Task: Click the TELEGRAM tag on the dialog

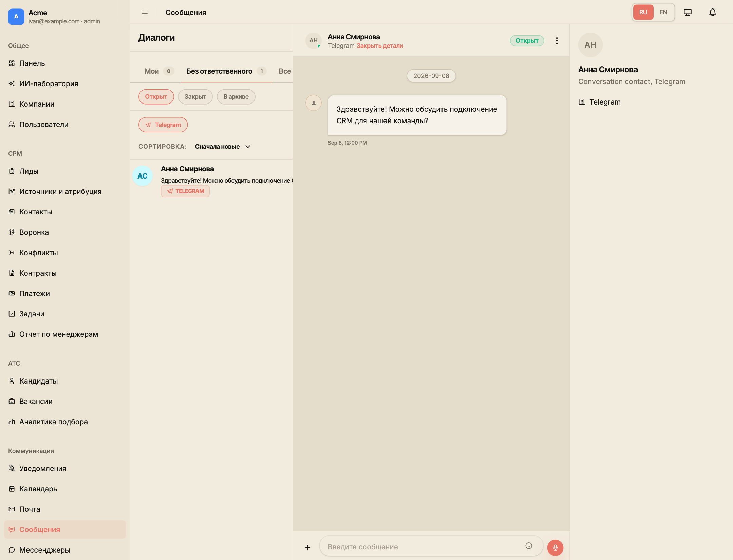Action: (x=185, y=191)
